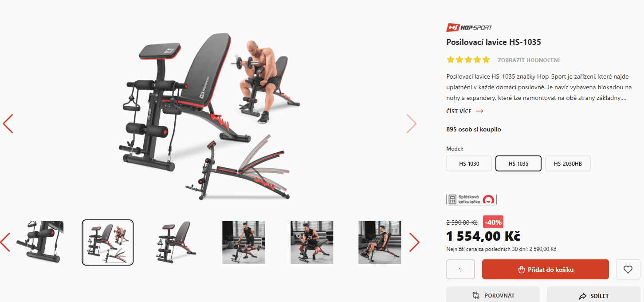Click the POROVNAT compare button

(x=493, y=295)
